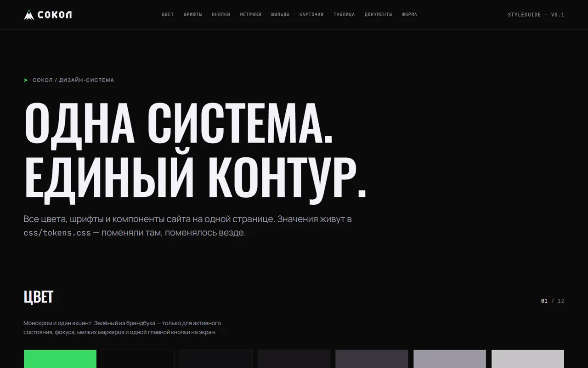Click the Сокол falcon logo in the header
The height and width of the screenshot is (368, 588).
click(x=48, y=15)
